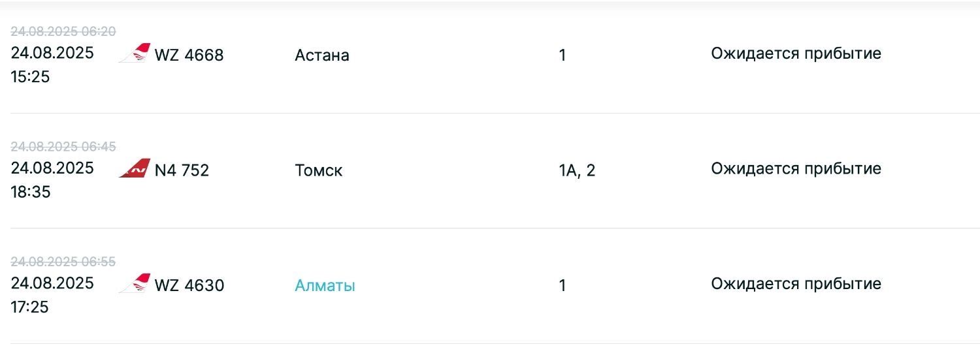
Task: Click "Ожидается прибытие" status for the Томск flight
Action: 796,169
